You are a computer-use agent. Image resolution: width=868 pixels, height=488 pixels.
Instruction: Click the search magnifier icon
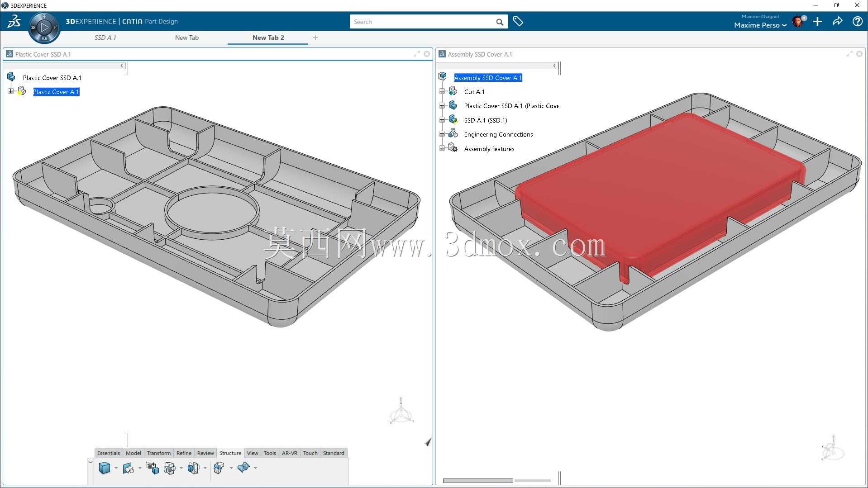[500, 22]
